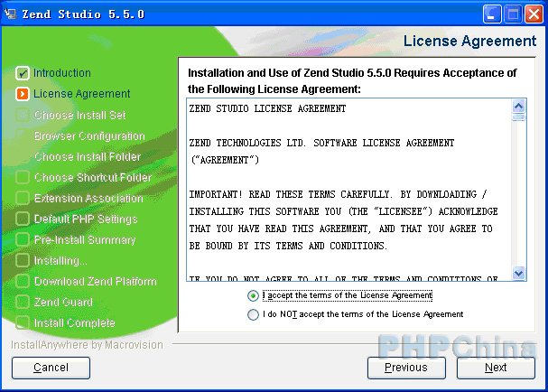Maximize the Zend Studio installer window
Screen dimensions: 548x392
(x=513, y=14)
